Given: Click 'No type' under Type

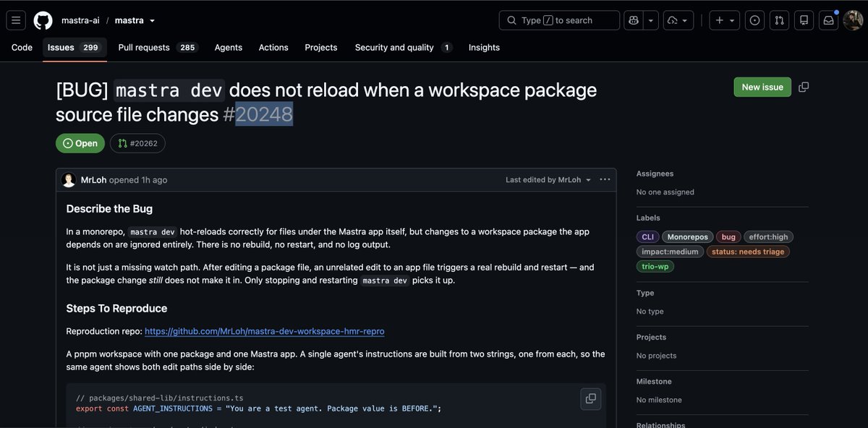Looking at the screenshot, I should (x=650, y=312).
